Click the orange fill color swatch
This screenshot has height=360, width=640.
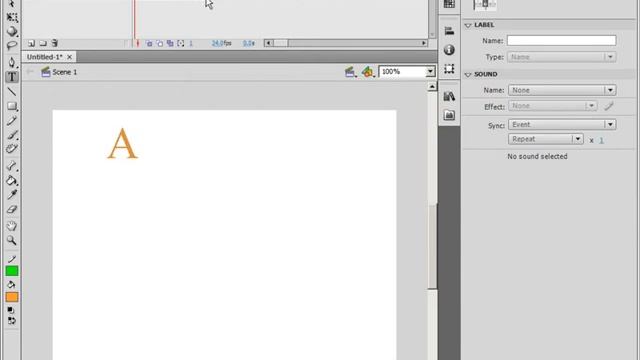(12, 297)
